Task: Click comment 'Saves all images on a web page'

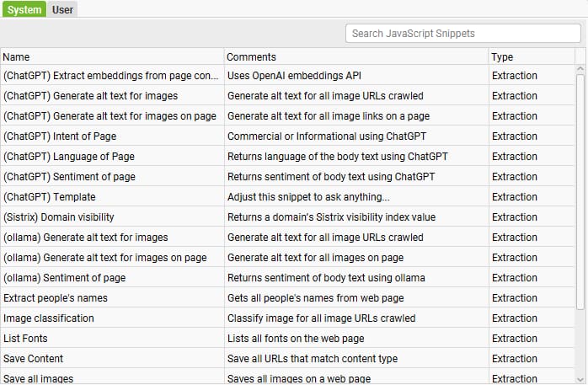Action: coord(298,378)
